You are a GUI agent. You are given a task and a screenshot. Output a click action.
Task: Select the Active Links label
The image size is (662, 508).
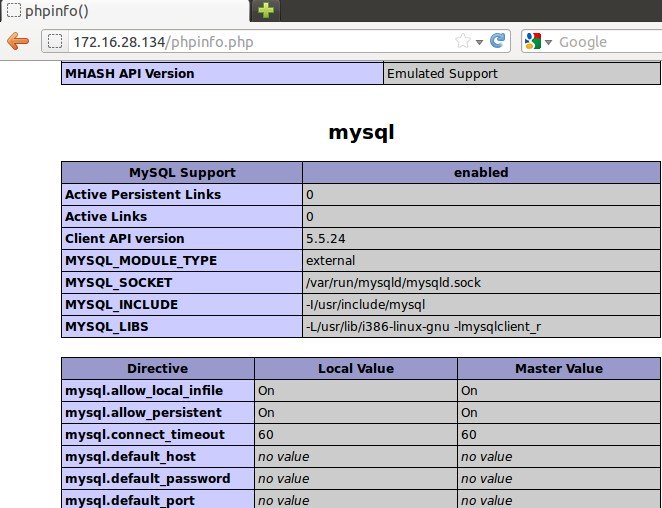(106, 216)
